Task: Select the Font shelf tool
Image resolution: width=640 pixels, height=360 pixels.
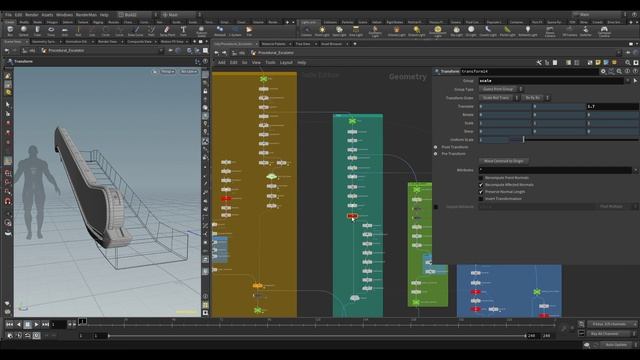Action: (183, 31)
